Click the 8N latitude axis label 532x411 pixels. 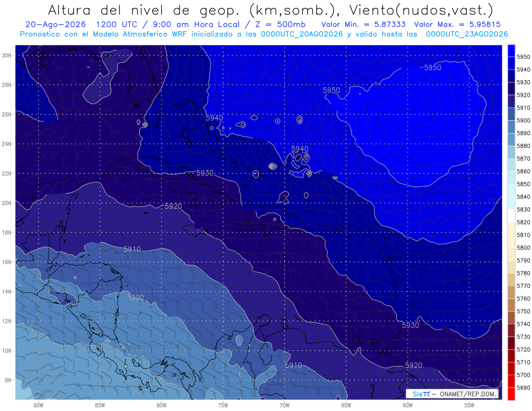(x=8, y=380)
